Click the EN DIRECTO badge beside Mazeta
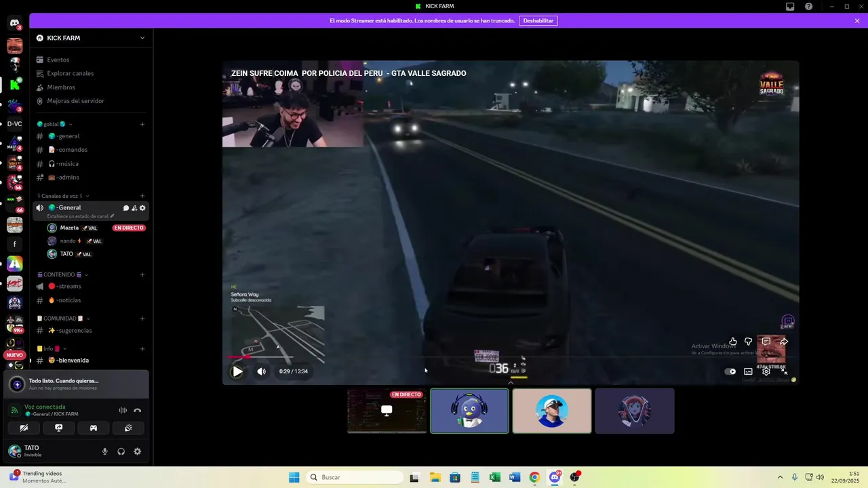This screenshot has width=868, height=488. pyautogui.click(x=129, y=228)
